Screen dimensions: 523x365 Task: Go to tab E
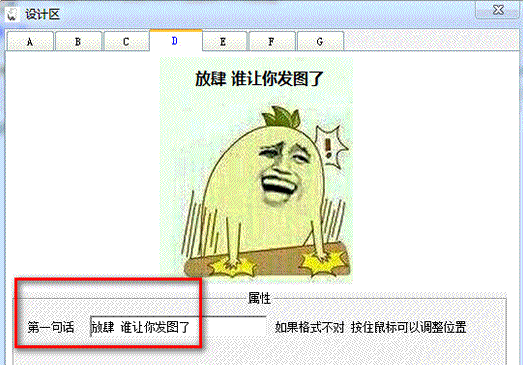[223, 42]
